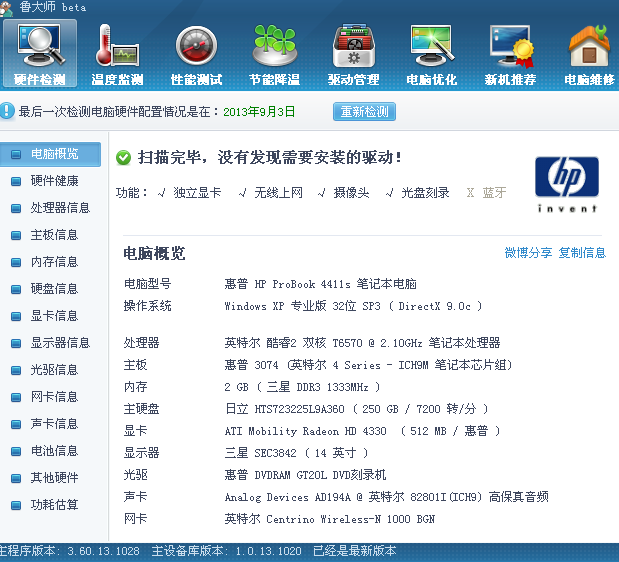Click the Analog Devices AD194A sound card value
619x562 pixels.
[386, 497]
